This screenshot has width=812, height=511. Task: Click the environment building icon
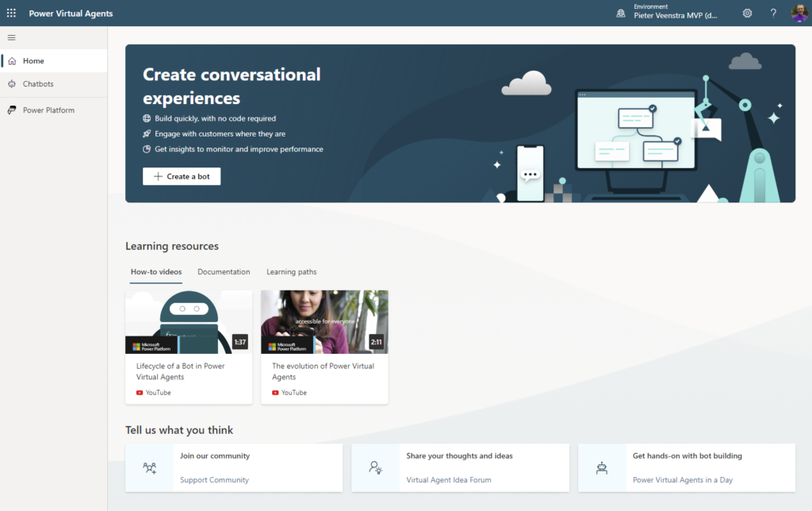[620, 13]
